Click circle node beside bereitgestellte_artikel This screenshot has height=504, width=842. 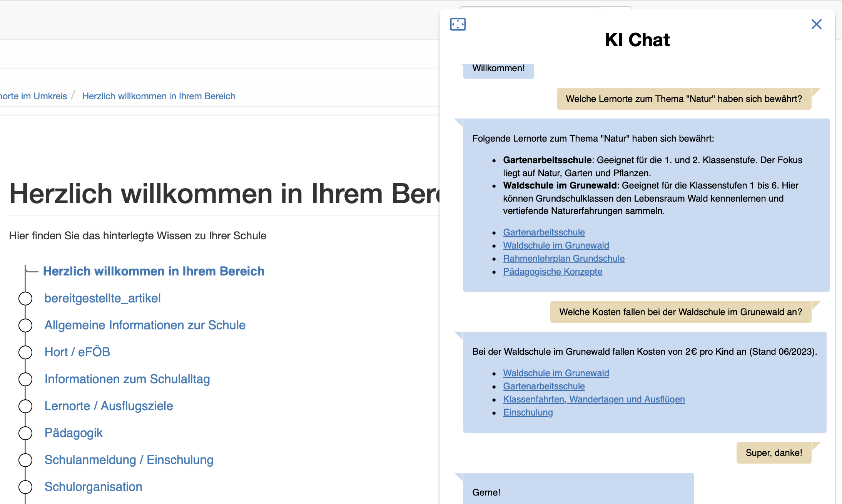pos(25,299)
